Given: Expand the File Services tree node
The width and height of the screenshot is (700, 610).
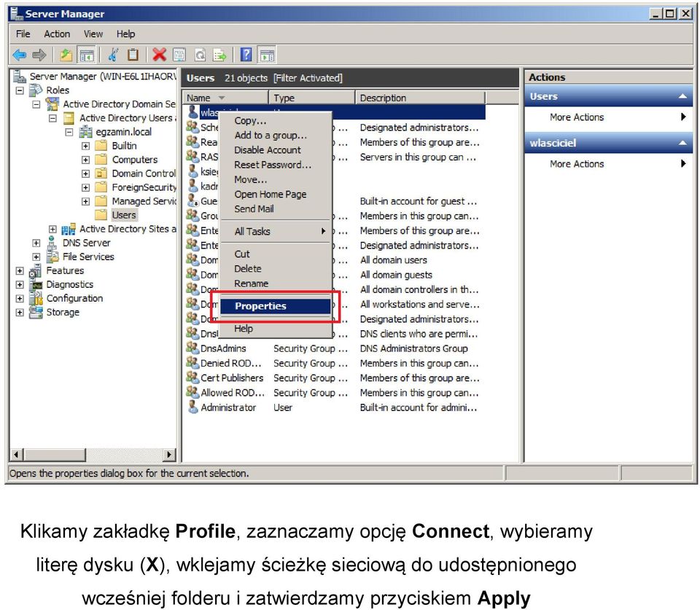Looking at the screenshot, I should [x=36, y=257].
